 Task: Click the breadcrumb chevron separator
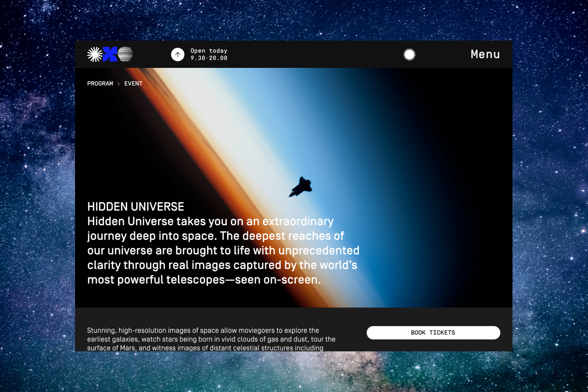[119, 84]
